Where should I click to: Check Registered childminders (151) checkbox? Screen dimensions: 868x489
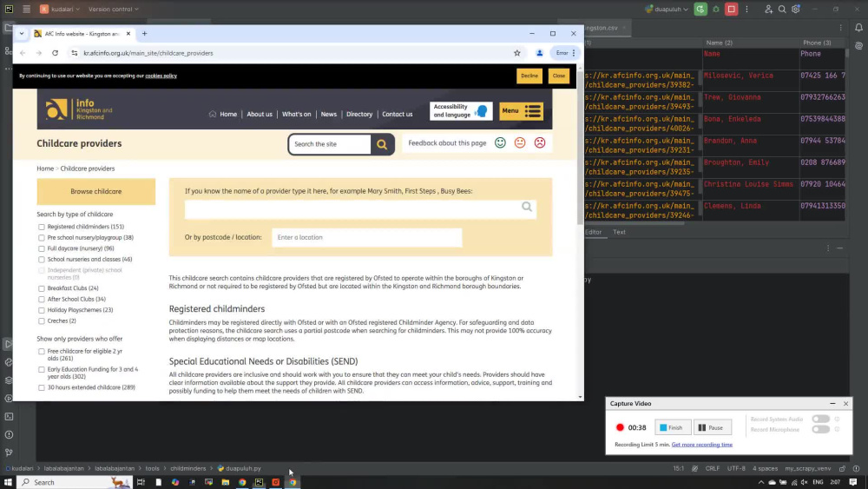point(42,227)
